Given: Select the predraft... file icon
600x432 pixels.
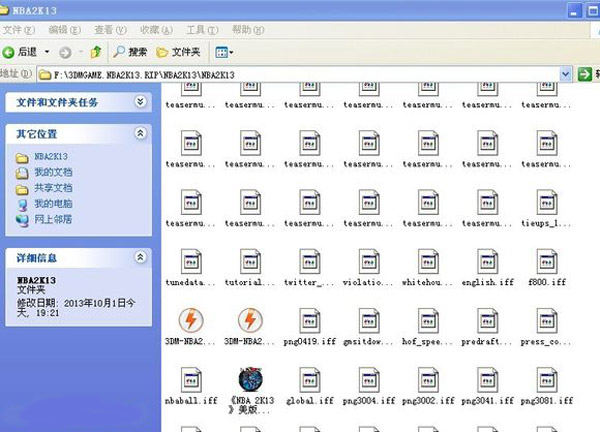Looking at the screenshot, I should pos(488,321).
